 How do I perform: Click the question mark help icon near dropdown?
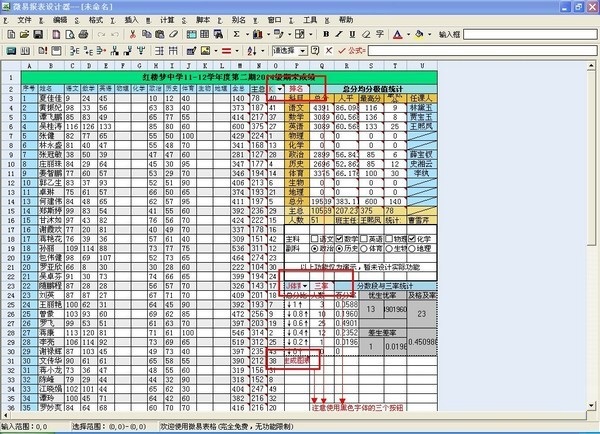pyautogui.click(x=315, y=51)
